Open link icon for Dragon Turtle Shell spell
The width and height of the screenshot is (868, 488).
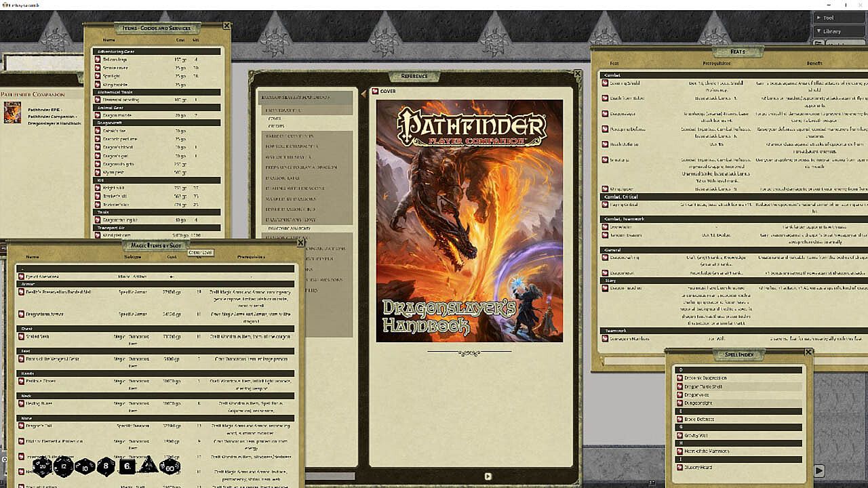coord(679,386)
